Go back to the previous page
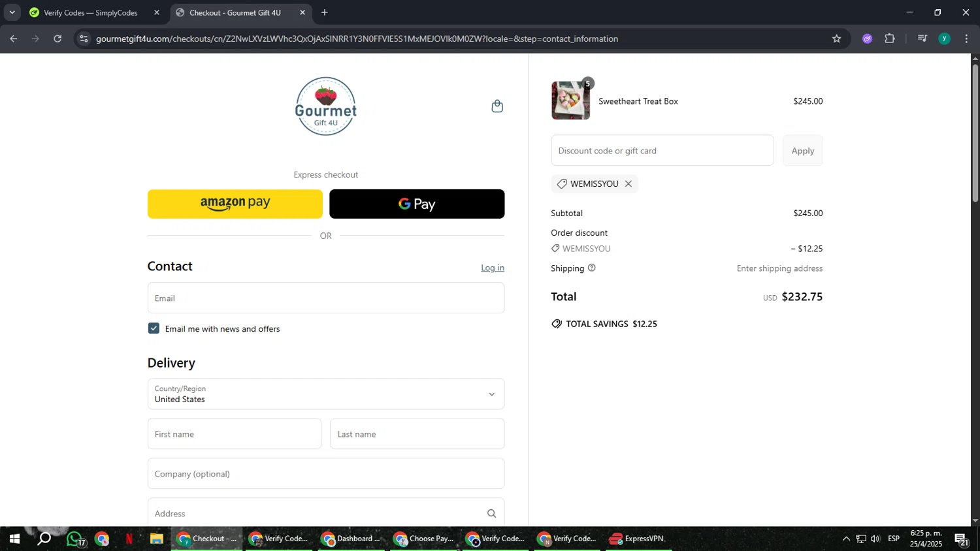Viewport: 980px width, 551px height. pos(13,39)
